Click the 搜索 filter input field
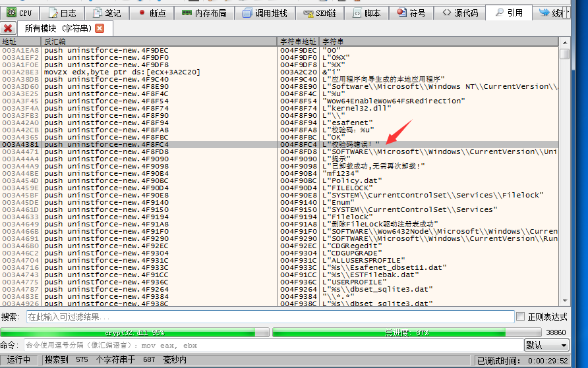 point(270,317)
